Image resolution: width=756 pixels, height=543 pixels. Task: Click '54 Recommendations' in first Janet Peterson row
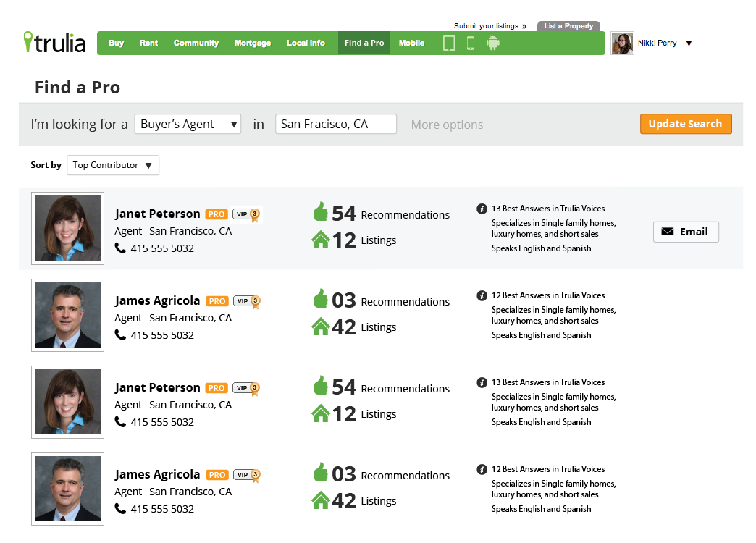pyautogui.click(x=390, y=213)
